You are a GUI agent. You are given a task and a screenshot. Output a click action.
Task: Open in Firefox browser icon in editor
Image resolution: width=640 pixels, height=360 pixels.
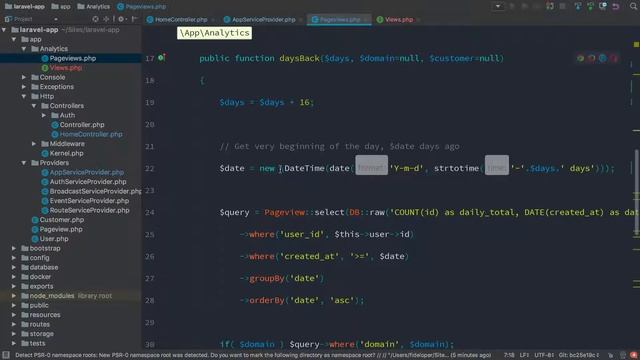[x=591, y=58]
